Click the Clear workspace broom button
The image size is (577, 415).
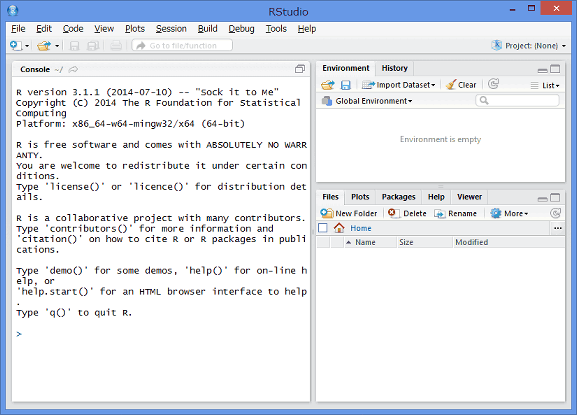point(461,85)
